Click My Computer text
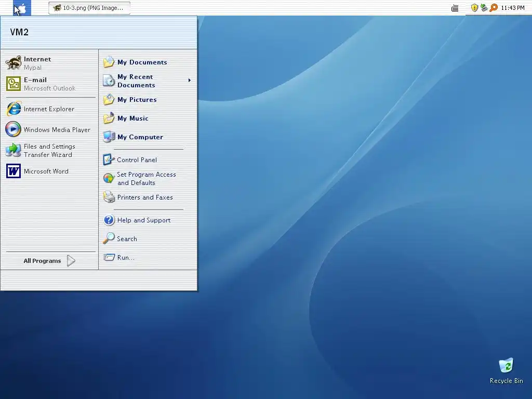The image size is (532, 399). click(x=140, y=137)
